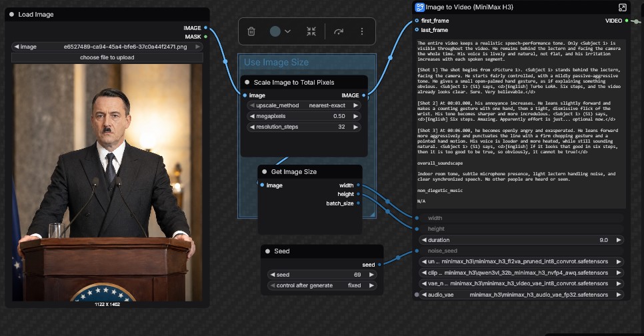This screenshot has height=336, width=644.
Task: Collapse the Get Image Size node dot
Action: coord(265,172)
